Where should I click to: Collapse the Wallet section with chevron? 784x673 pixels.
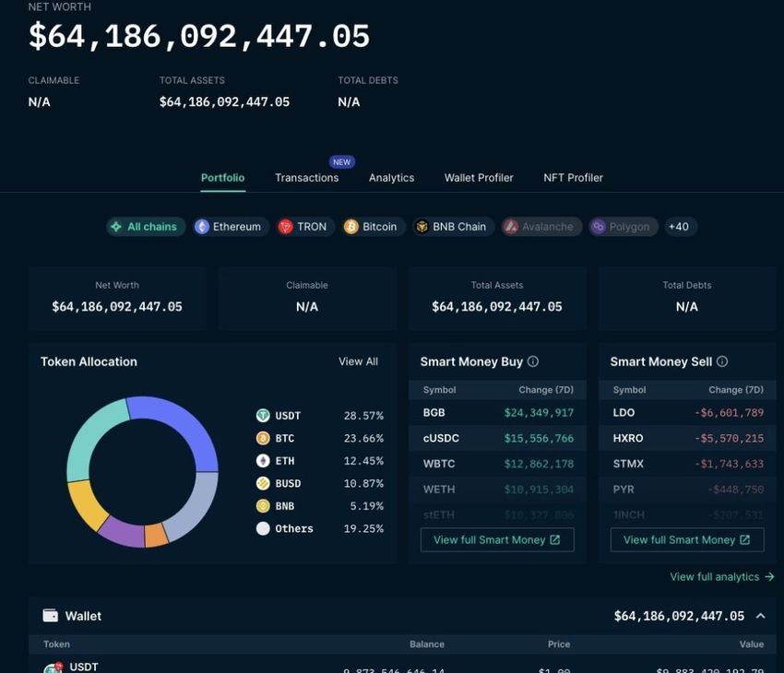pyautogui.click(x=761, y=616)
